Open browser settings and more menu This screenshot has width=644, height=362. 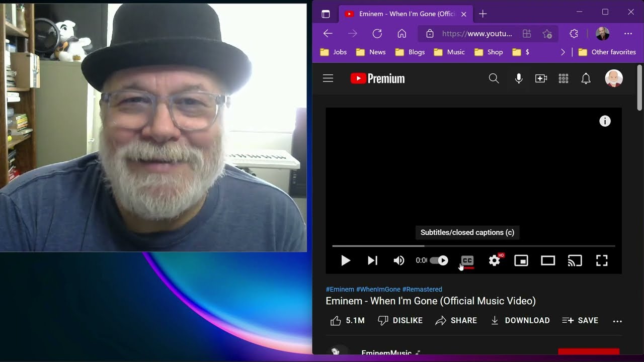pyautogui.click(x=628, y=34)
